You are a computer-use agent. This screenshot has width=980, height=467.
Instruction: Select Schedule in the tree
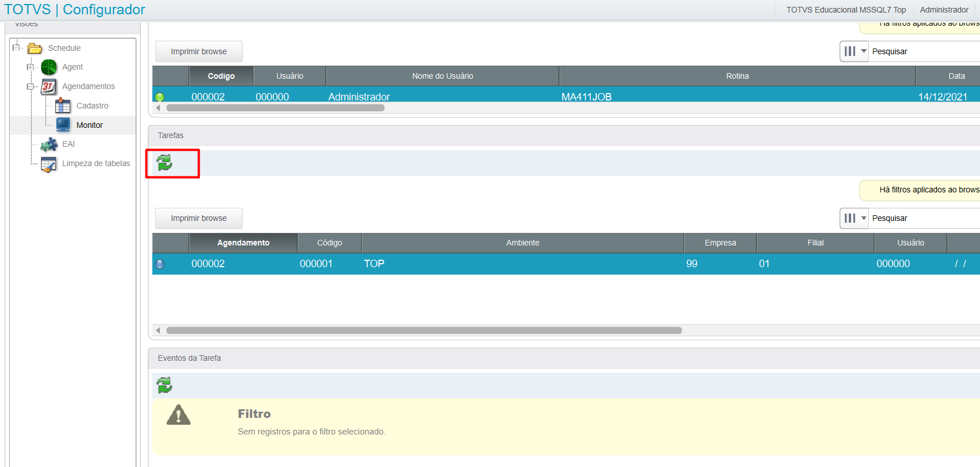64,48
